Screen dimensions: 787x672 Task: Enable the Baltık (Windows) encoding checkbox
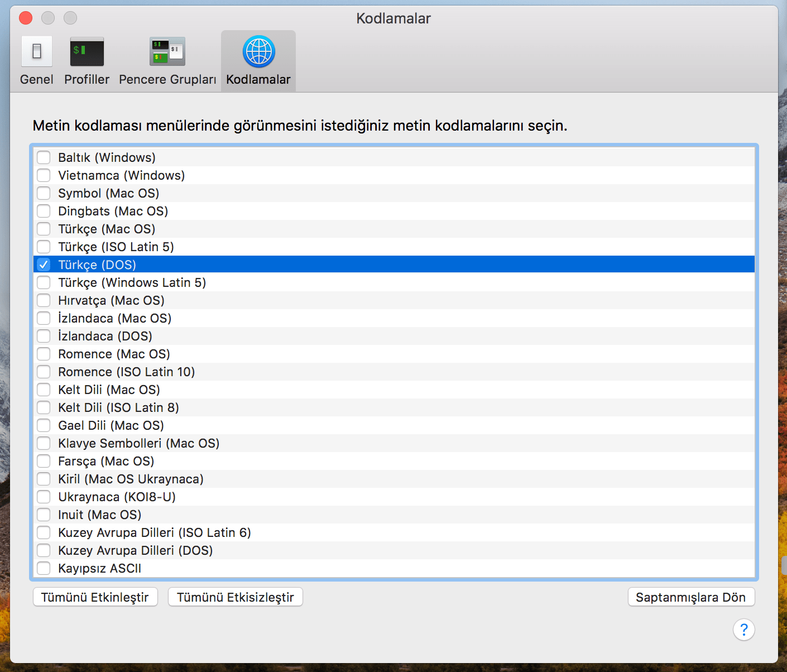tap(44, 157)
